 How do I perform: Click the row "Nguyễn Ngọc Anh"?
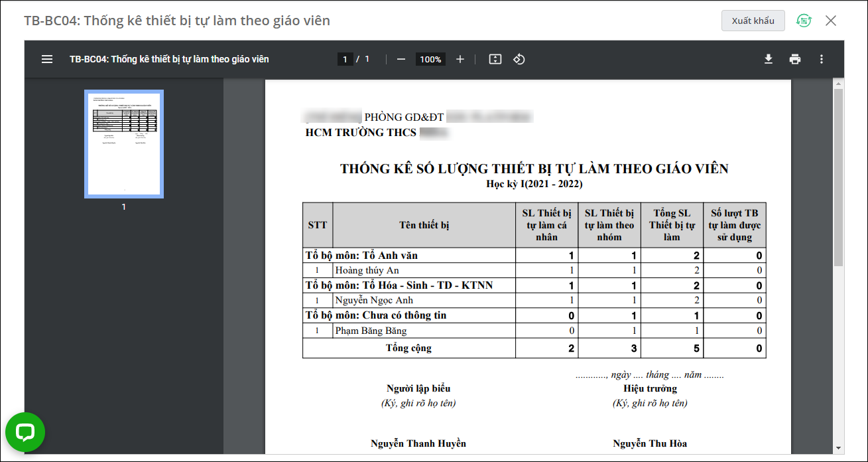(x=534, y=300)
